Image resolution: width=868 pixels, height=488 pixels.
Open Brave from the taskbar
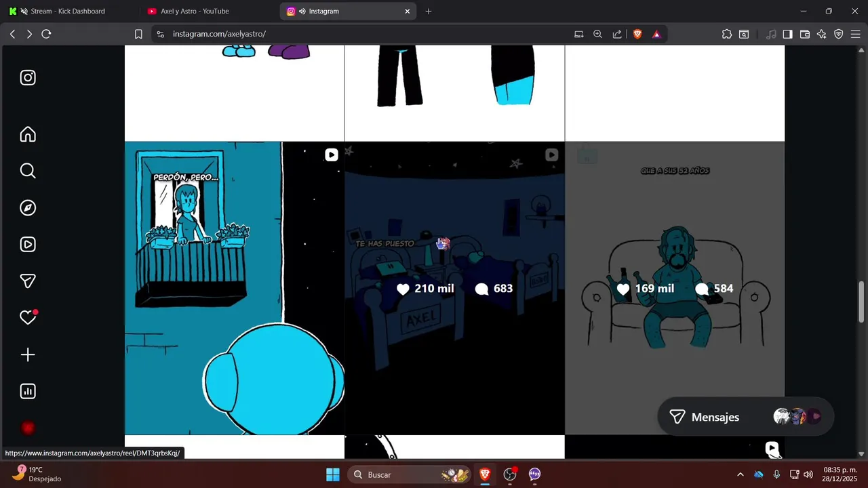point(485,474)
